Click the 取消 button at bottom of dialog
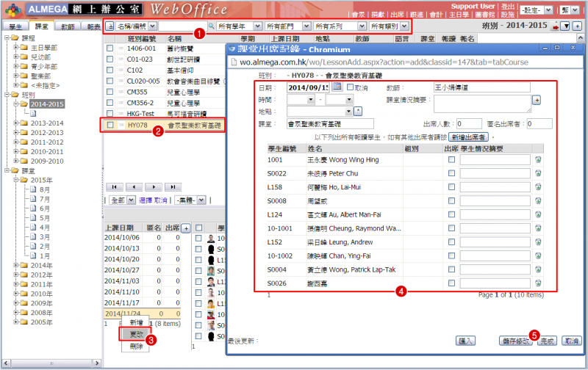 pyautogui.click(x=572, y=341)
